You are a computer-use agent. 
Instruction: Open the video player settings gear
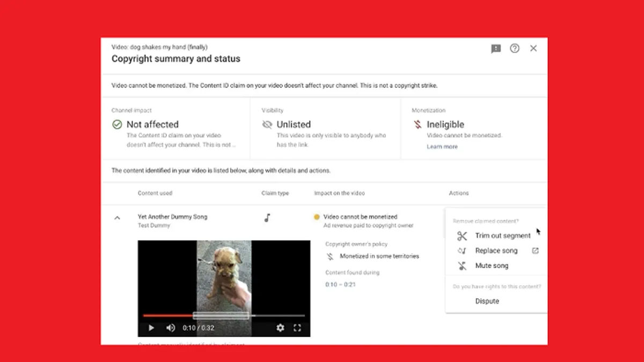tap(280, 328)
